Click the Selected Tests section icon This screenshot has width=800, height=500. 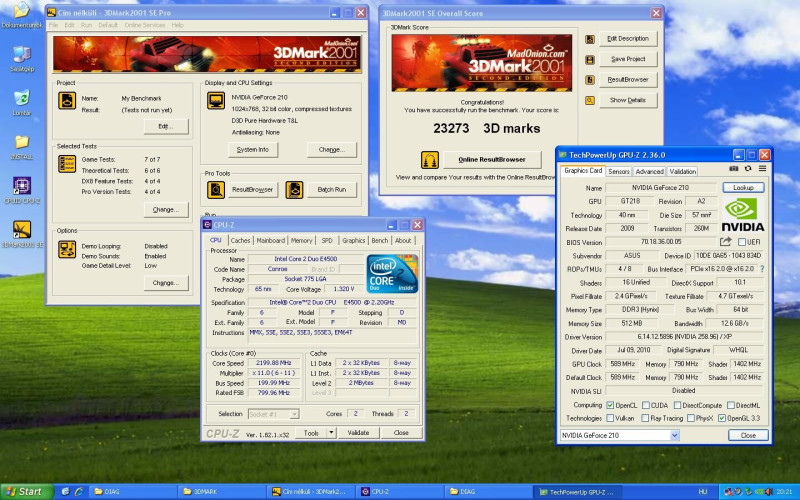click(x=67, y=164)
